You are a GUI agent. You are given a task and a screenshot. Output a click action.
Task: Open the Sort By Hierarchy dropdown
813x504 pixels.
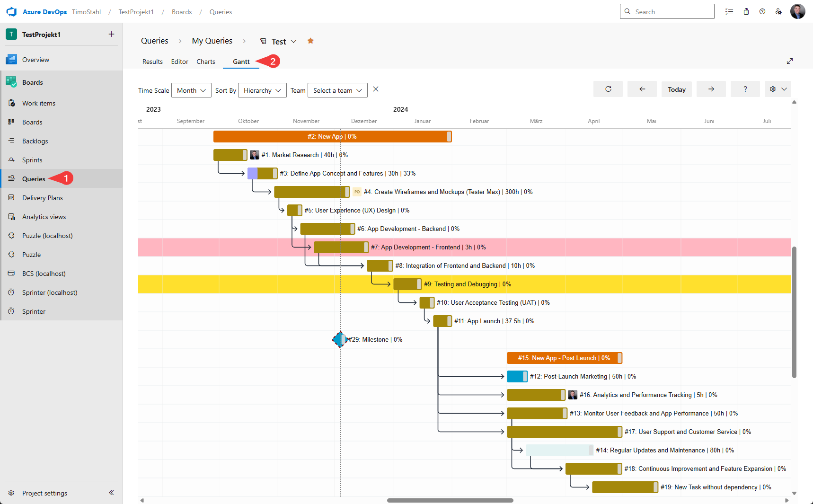click(262, 90)
